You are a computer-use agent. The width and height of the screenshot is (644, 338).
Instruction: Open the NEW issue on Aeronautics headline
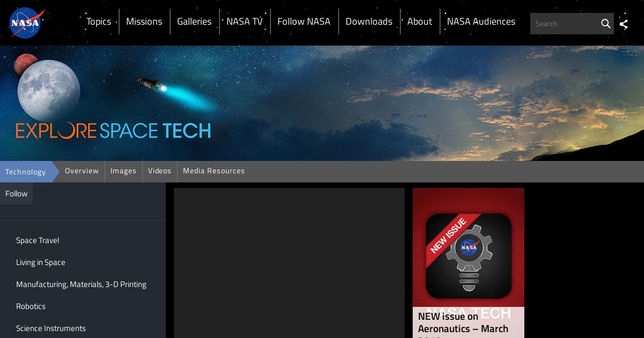click(463, 324)
